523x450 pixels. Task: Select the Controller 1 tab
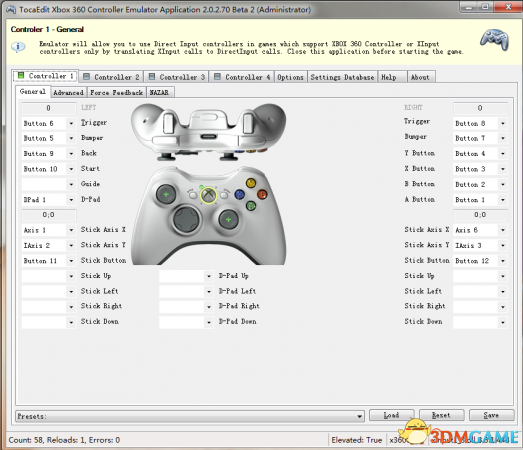45,76
